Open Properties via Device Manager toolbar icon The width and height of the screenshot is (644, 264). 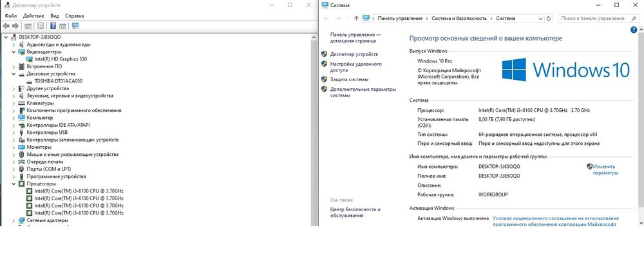point(40,26)
